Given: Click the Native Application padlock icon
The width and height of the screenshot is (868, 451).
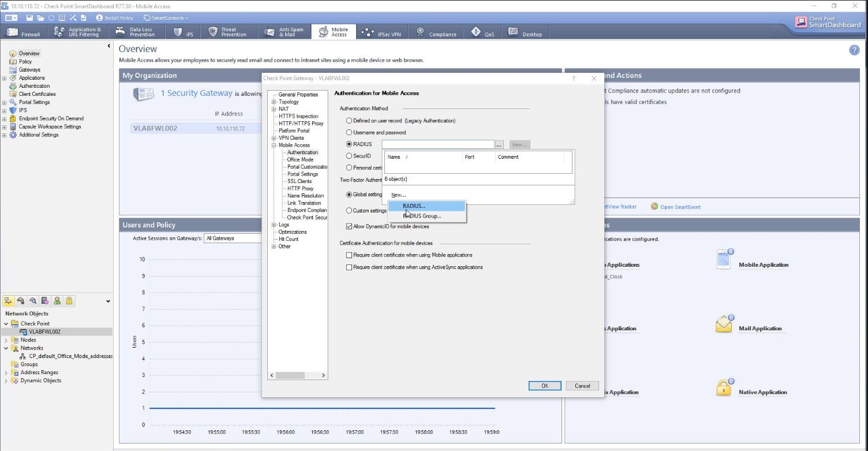Looking at the screenshot, I should point(724,388).
